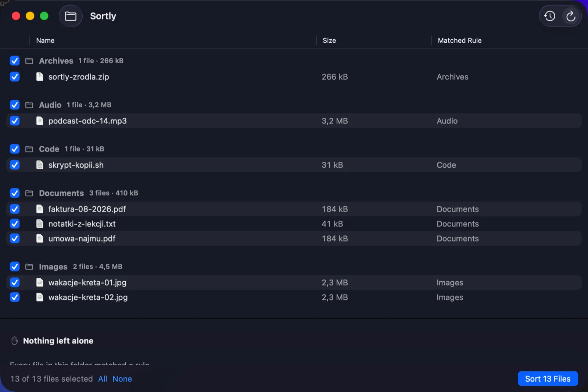Viewport: 588px width, 392px height.
Task: Toggle the checkbox for notatki-z-lekcji.txt
Action: pyautogui.click(x=15, y=224)
